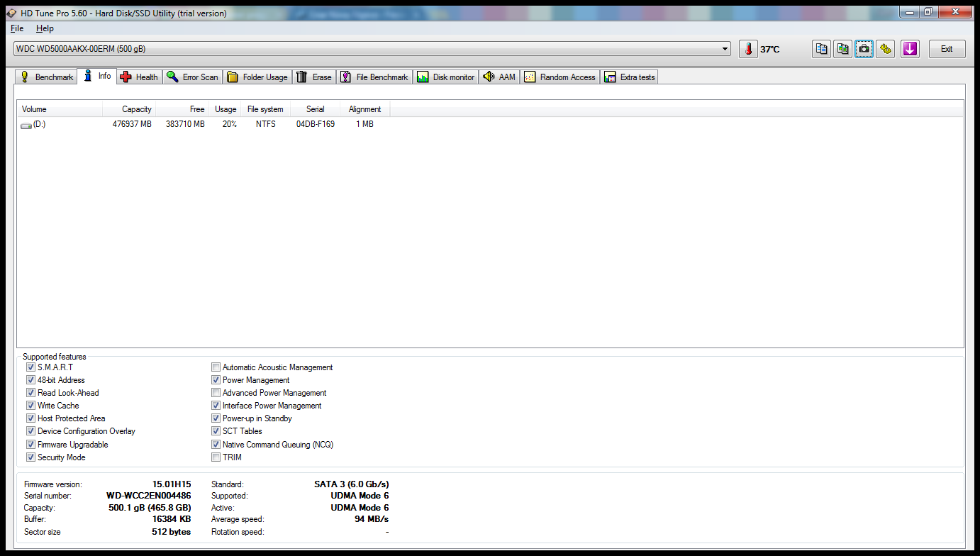Sort by the Volume column header
The height and width of the screenshot is (556, 980).
(x=60, y=109)
